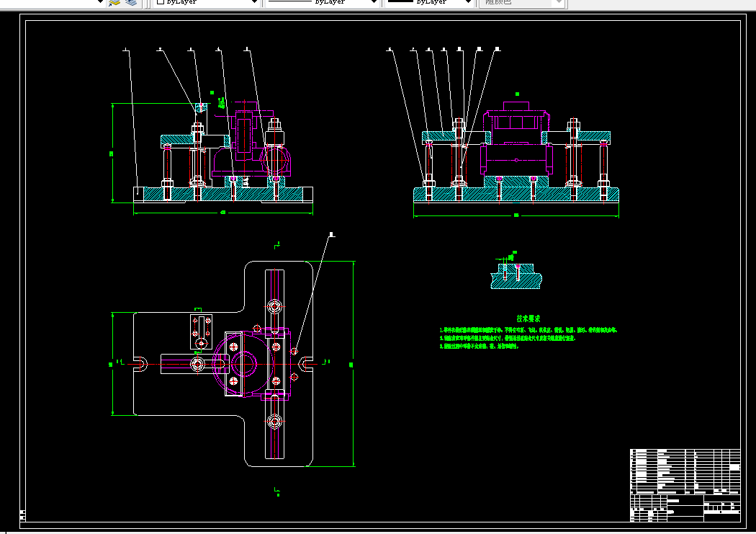Click the Layer Previous stack icon

pos(130,2)
